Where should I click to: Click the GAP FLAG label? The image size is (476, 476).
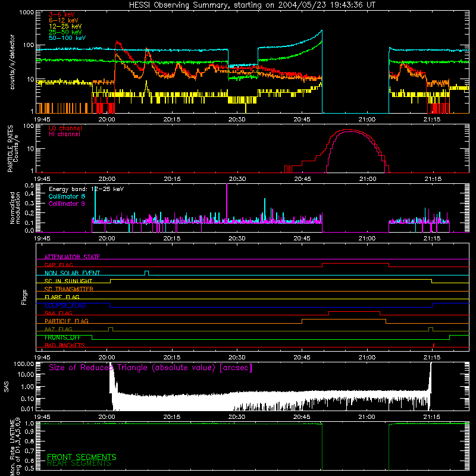coord(58,265)
